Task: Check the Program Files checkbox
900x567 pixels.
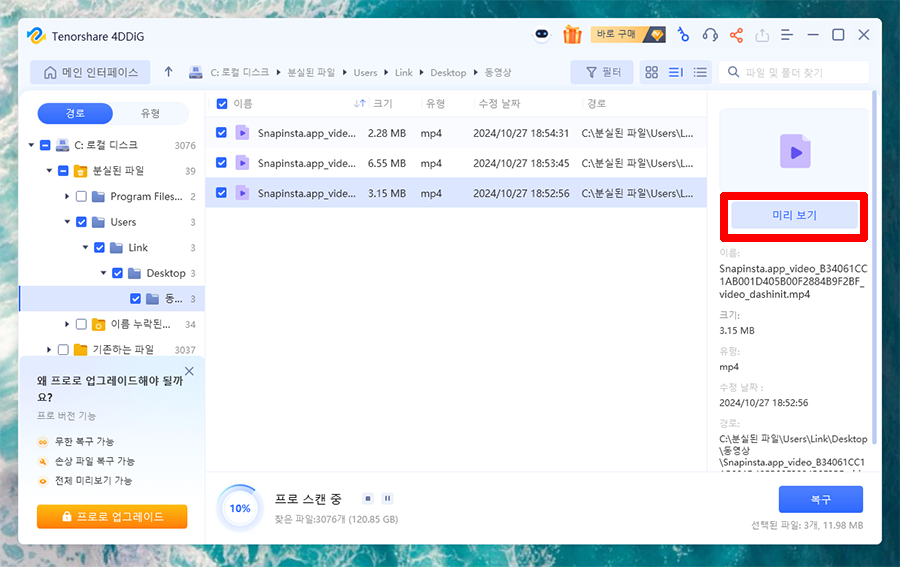Action: point(82,196)
